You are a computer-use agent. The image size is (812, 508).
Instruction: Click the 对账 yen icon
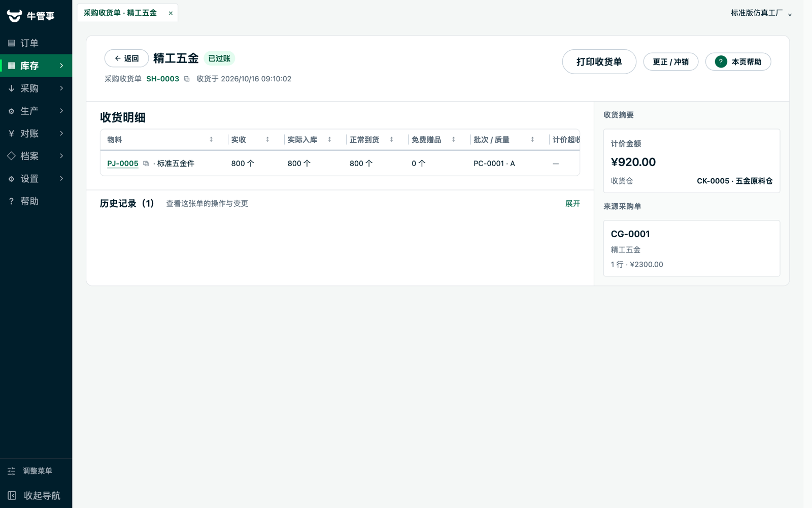[x=11, y=134]
